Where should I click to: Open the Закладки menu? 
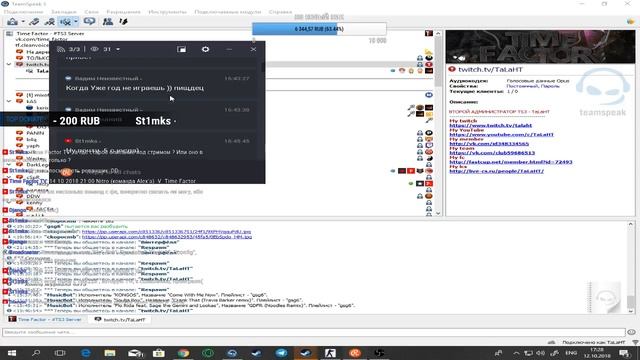64,12
